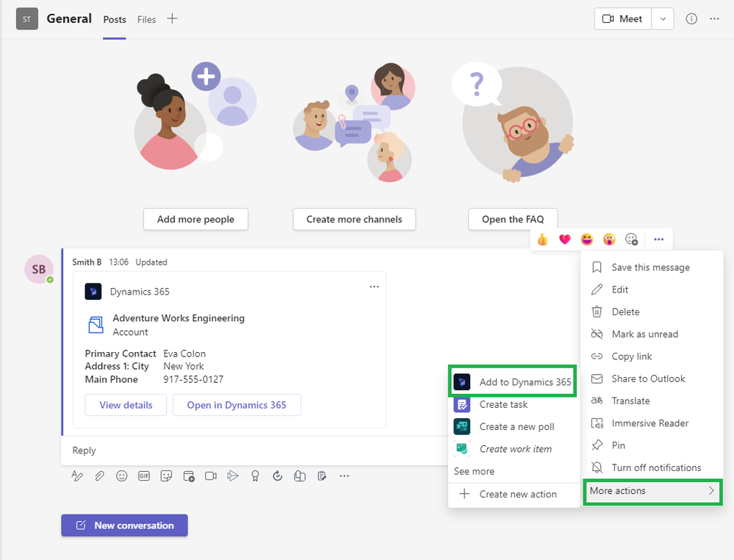Switch to the Posts tab
734x560 pixels.
coord(115,19)
